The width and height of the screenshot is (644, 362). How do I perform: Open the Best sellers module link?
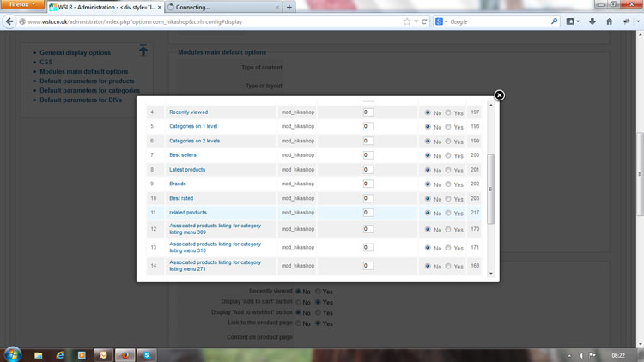(183, 155)
